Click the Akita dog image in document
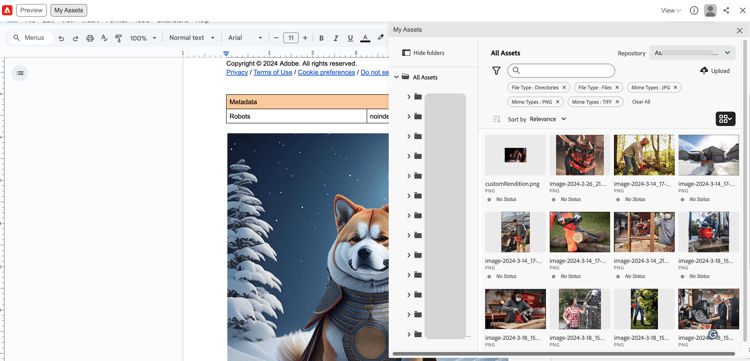 coord(308,247)
